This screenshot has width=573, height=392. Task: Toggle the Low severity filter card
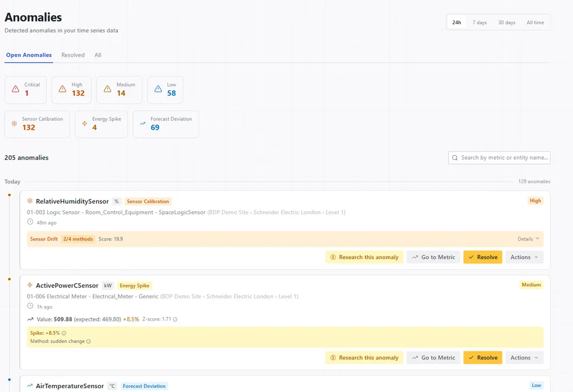coord(164,90)
